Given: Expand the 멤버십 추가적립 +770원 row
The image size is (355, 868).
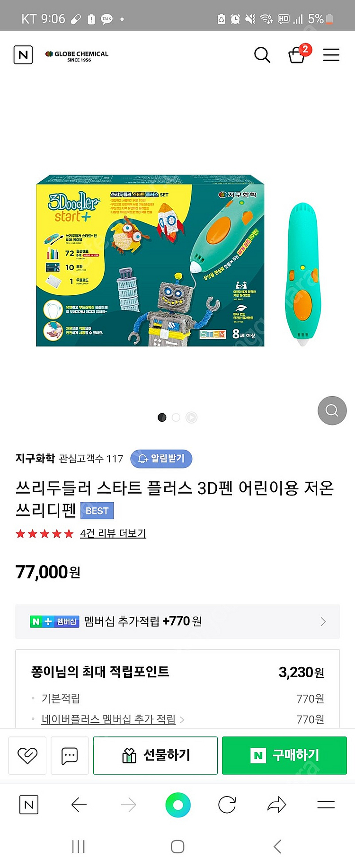Looking at the screenshot, I should pos(177,621).
